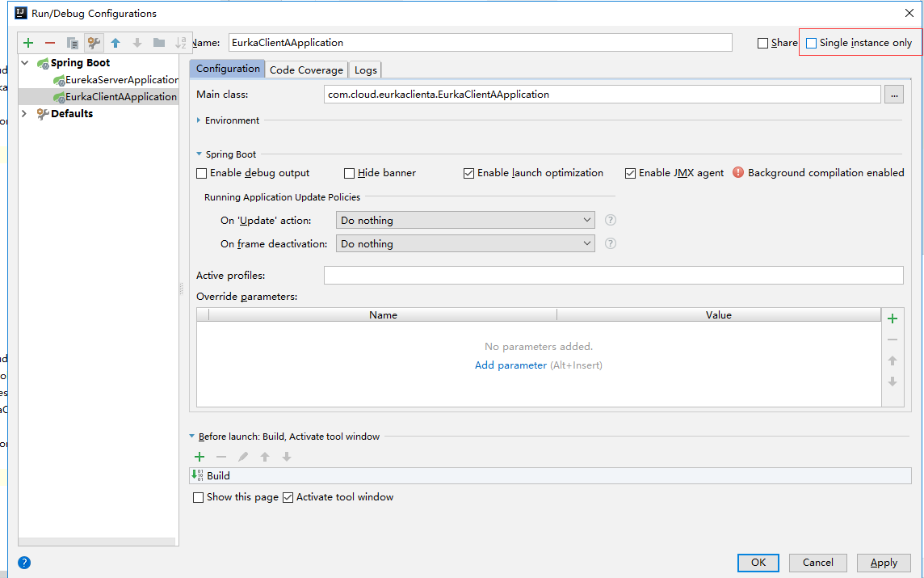Screen dimensions: 924x578
Task: Collapse the Spring Boot tree node
Action: (24, 62)
